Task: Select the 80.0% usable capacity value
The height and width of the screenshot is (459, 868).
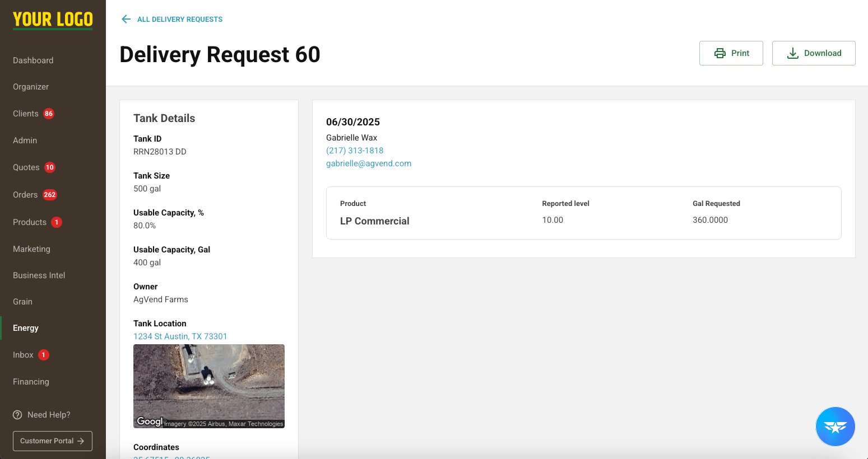Action: point(145,226)
